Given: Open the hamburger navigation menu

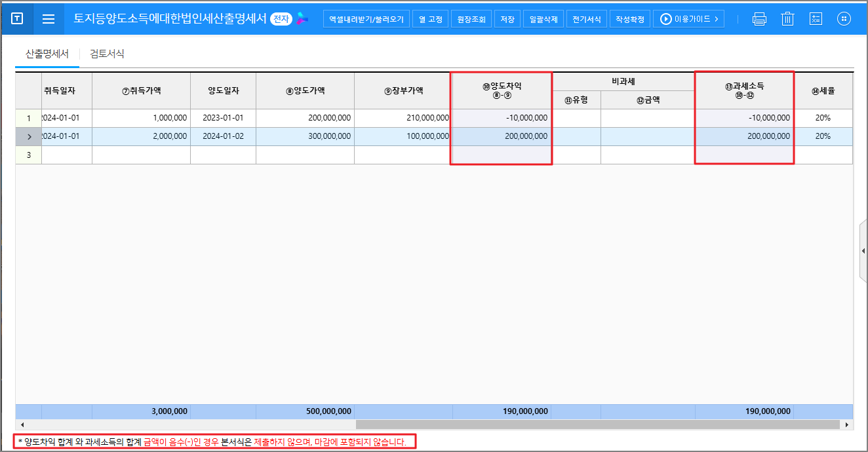Looking at the screenshot, I should tap(48, 18).
